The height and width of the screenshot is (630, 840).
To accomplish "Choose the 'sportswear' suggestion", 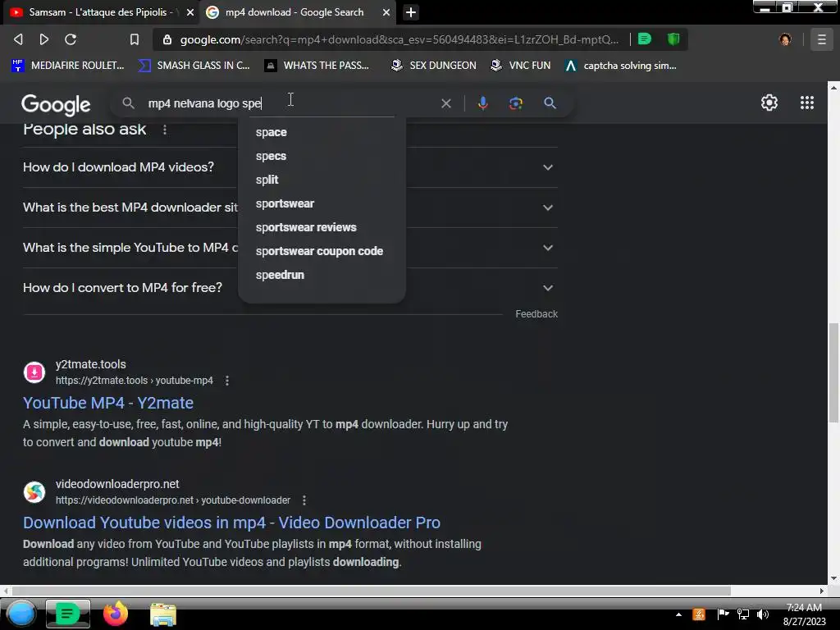I will point(322,203).
